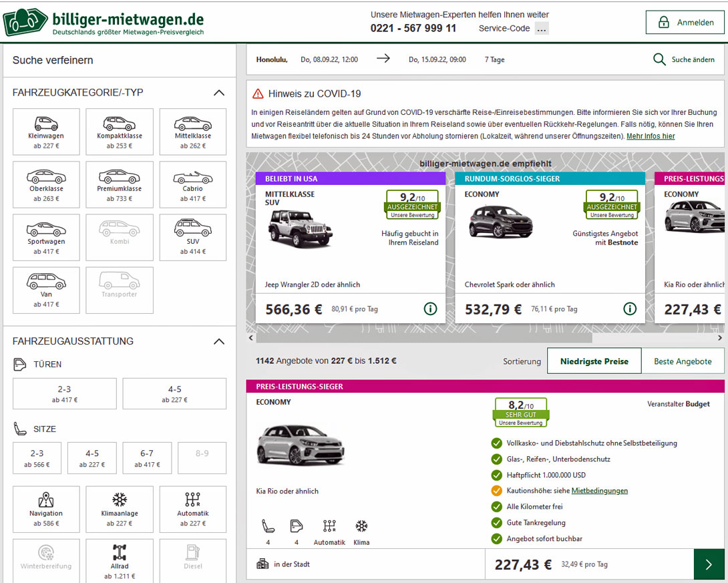Filter by 2-3 seats at 566 €
728x583 pixels.
pyautogui.click(x=37, y=458)
